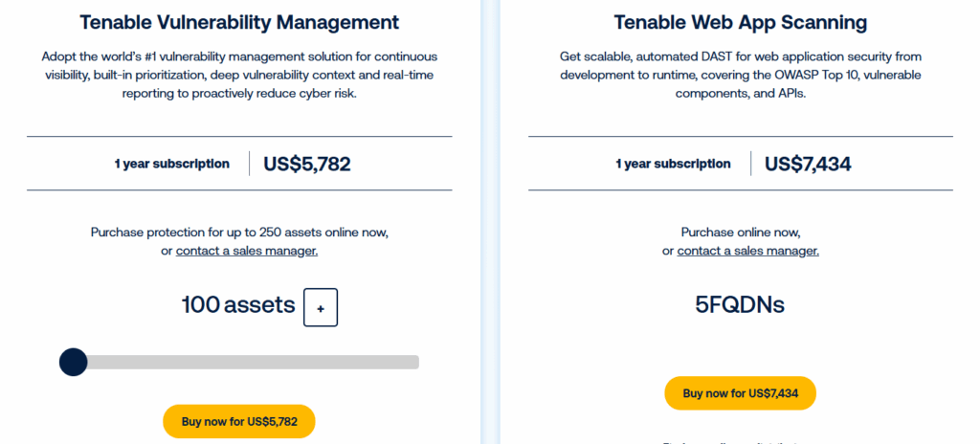980x444 pixels.
Task: Open sales manager link under Web App Scanning
Action: click(x=747, y=251)
